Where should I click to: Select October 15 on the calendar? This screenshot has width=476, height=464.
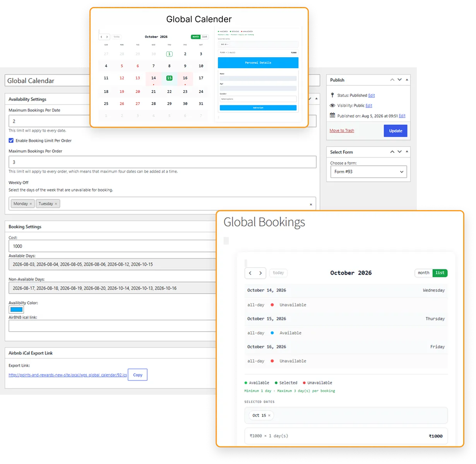click(169, 78)
